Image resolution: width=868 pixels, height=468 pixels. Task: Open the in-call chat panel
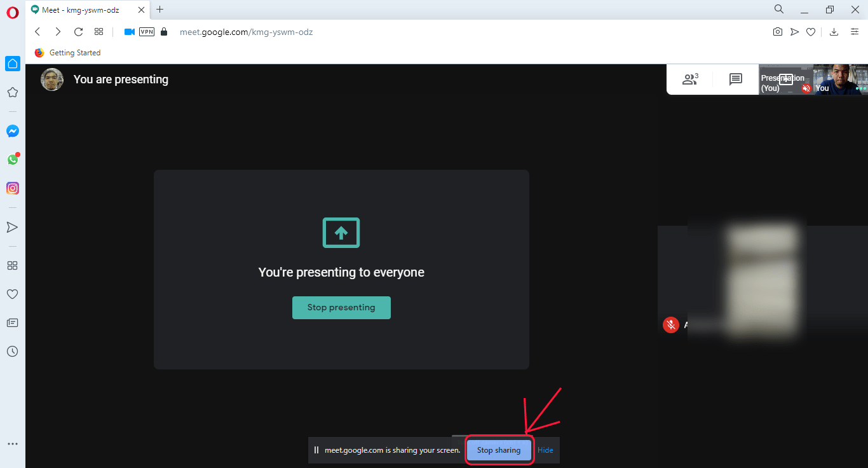click(x=735, y=79)
